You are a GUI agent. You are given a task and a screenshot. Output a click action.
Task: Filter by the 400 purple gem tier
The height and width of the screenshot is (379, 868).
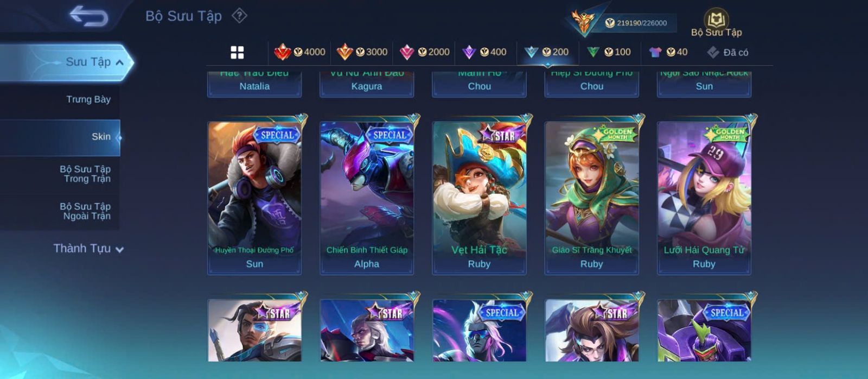[x=484, y=52]
